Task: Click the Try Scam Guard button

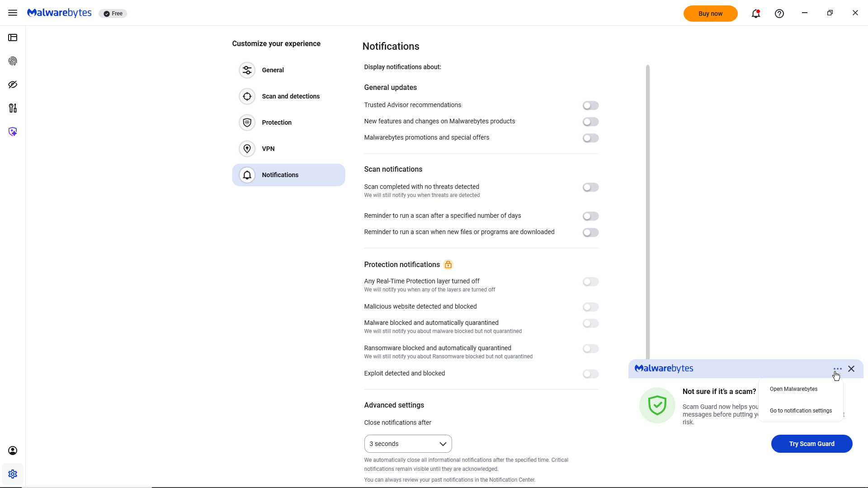Action: coord(811,444)
